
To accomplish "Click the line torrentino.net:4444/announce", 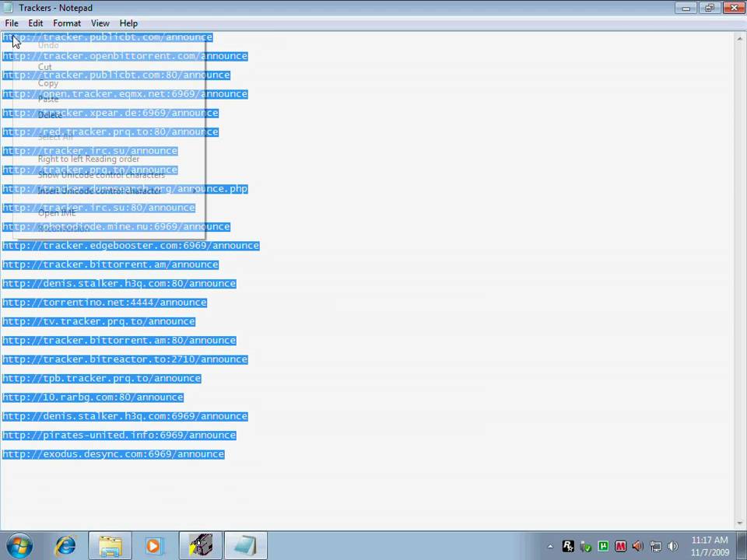I will [104, 303].
